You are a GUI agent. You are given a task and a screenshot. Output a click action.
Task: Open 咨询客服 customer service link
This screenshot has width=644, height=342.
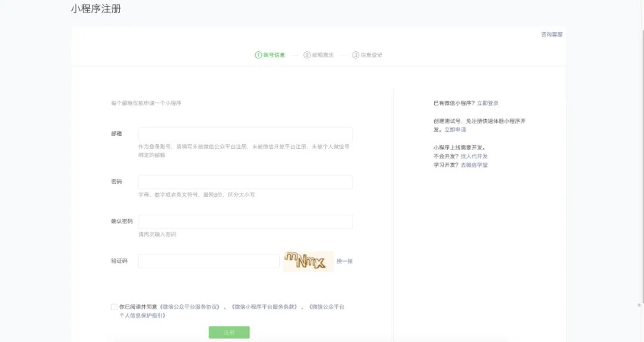coord(552,35)
